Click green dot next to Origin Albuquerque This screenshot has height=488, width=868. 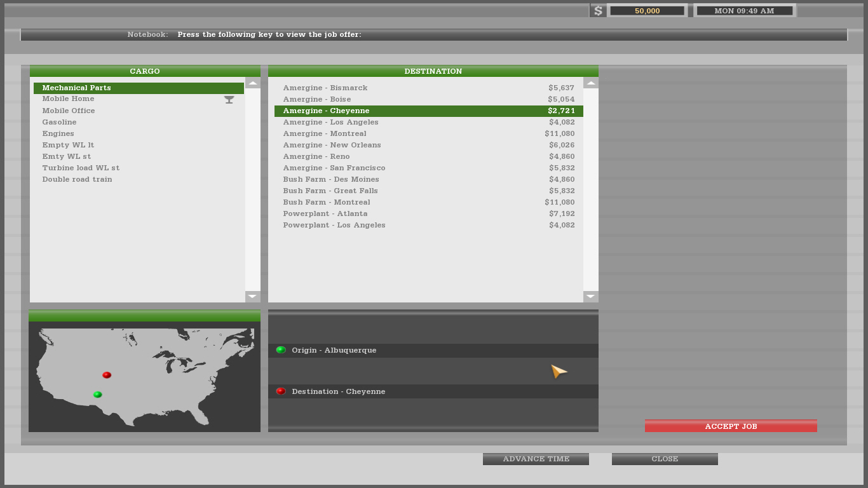(281, 350)
